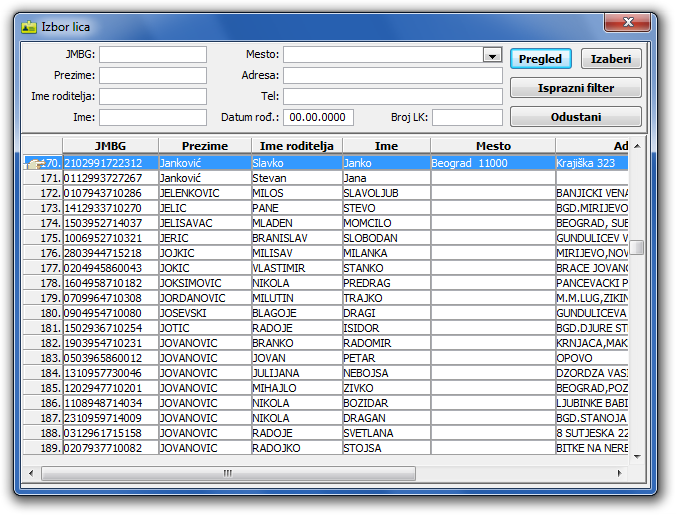The height and width of the screenshot is (515, 676).
Task: Select the Adresa input box
Action: click(392, 76)
